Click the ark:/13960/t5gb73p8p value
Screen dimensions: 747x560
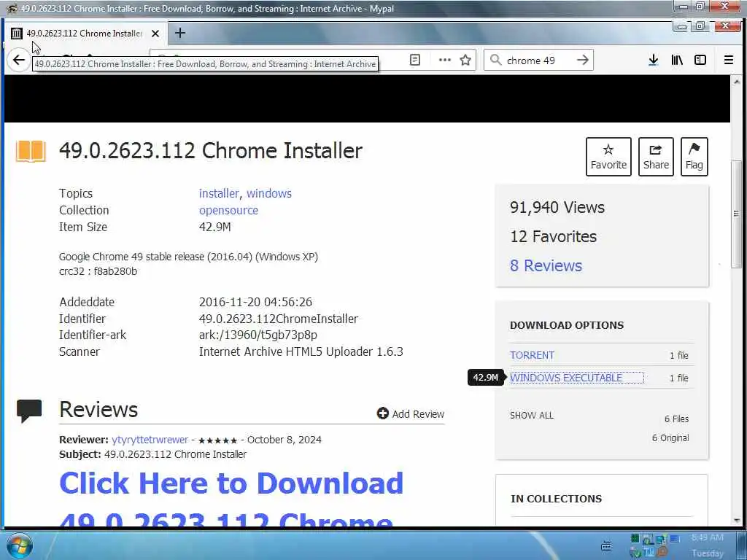coord(258,335)
